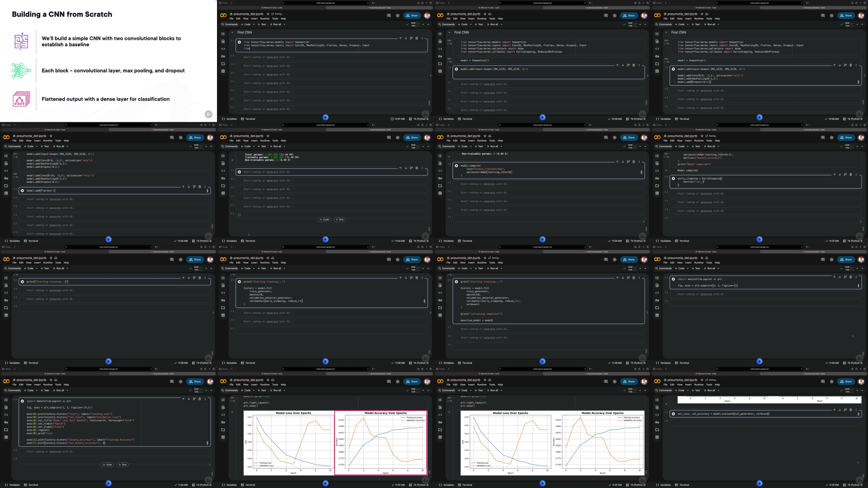The height and width of the screenshot is (488, 868).
Task: Click Run all in 11:07 AM panel
Action: [709, 146]
